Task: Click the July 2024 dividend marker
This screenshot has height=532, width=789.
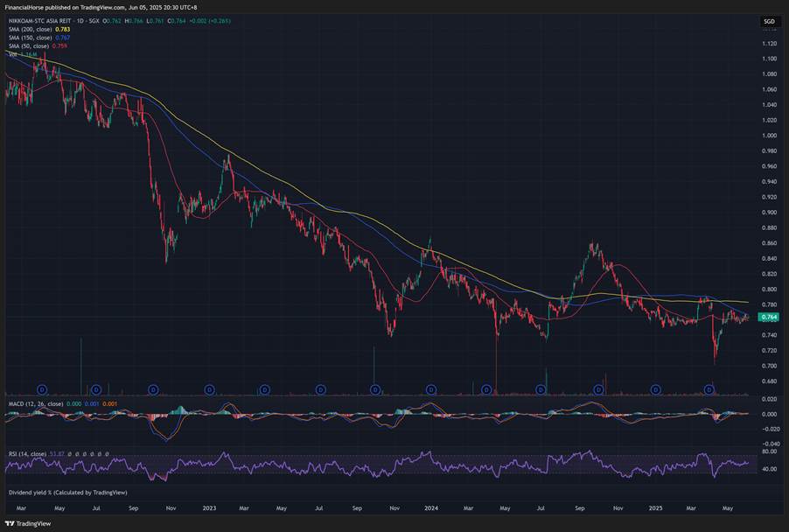Action: [541, 389]
